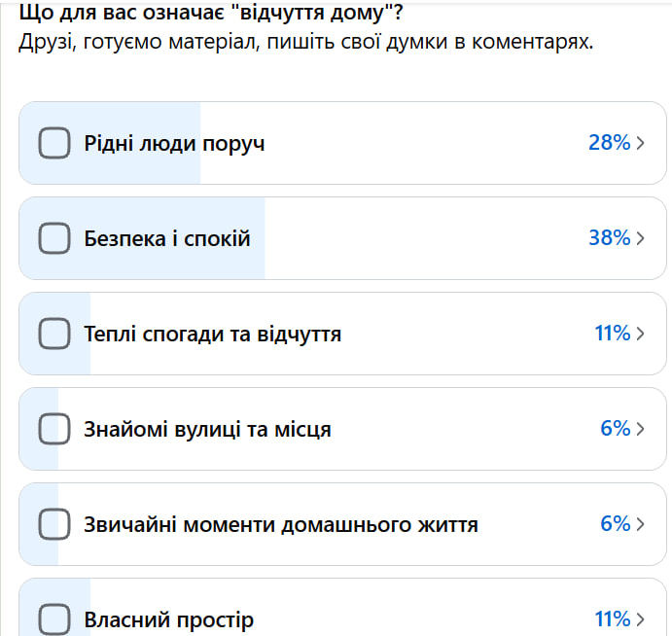Choose the Безпека і спокій option label
The width and height of the screenshot is (672, 636).
(x=166, y=238)
